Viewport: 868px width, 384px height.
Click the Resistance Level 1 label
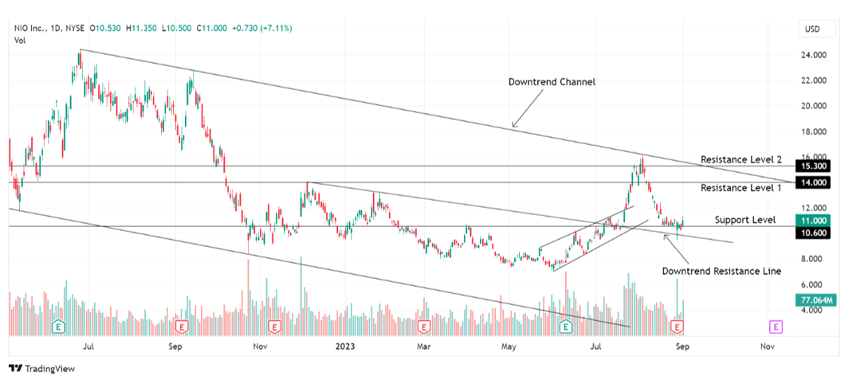[741, 188]
